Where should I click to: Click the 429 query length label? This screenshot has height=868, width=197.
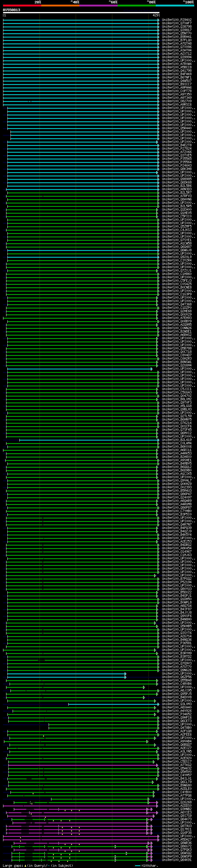[155, 15]
